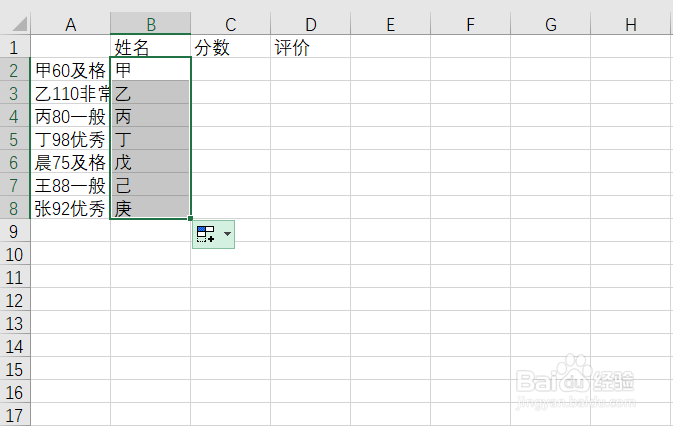Click cell B2 containing 甲
Image resolution: width=673 pixels, height=426 pixels.
click(x=151, y=69)
